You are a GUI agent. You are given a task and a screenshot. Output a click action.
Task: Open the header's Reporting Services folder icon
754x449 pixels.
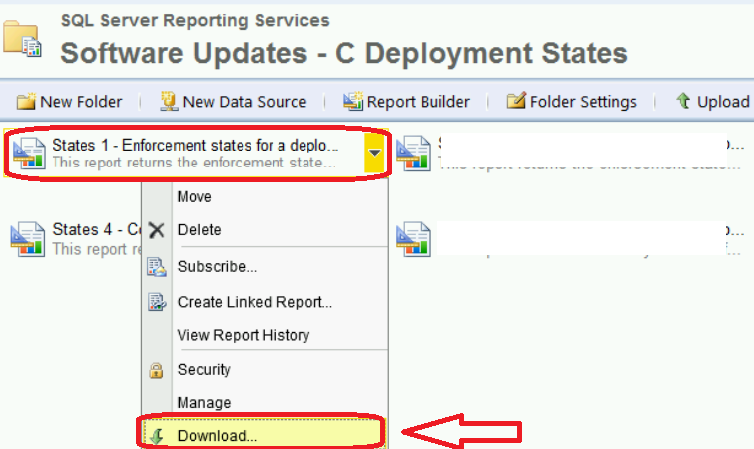pos(22,39)
